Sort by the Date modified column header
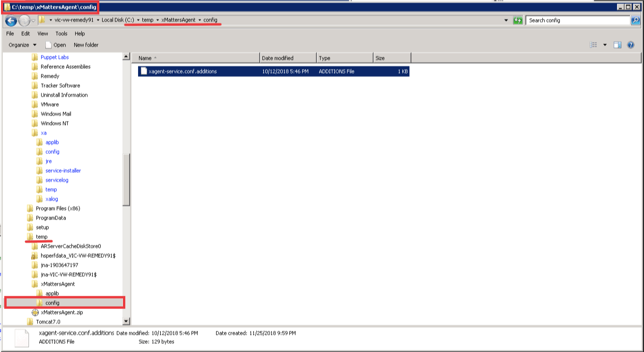This screenshot has width=644, height=352. click(288, 58)
